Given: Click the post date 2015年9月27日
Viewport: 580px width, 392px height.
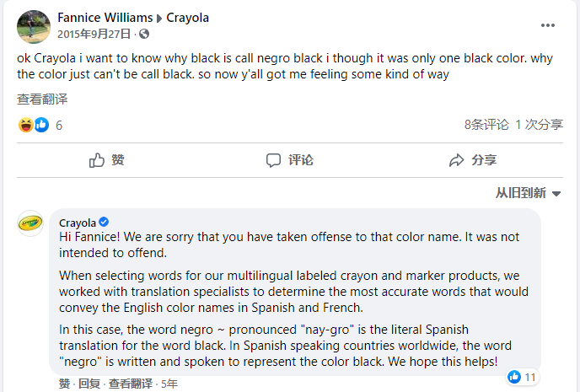Looking at the screenshot, I should pyautogui.click(x=94, y=34).
